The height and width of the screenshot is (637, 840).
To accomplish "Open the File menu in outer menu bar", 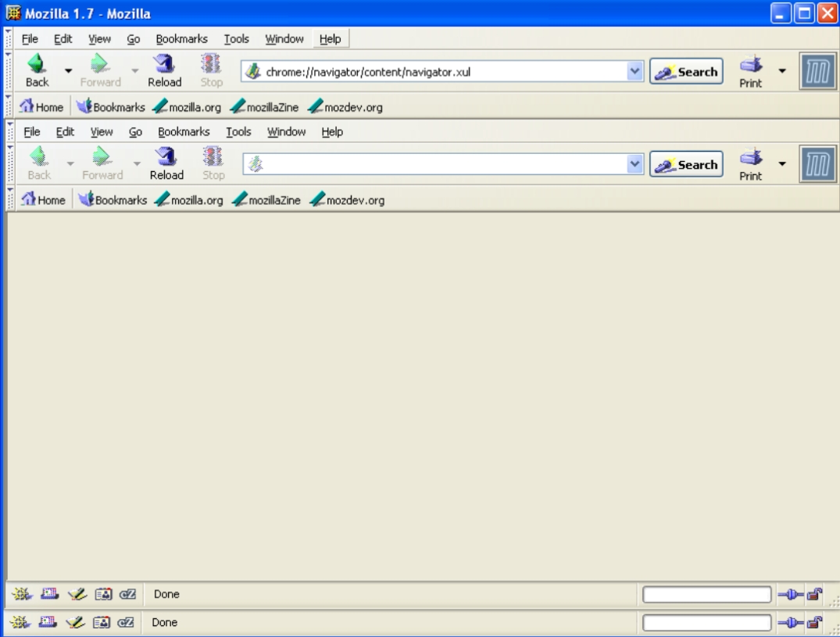I will pos(30,38).
